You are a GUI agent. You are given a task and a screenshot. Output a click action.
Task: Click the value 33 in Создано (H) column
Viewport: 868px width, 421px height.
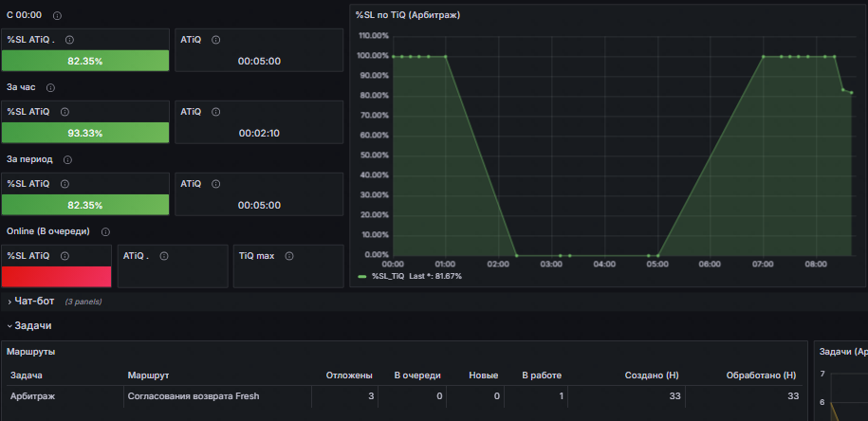[673, 396]
